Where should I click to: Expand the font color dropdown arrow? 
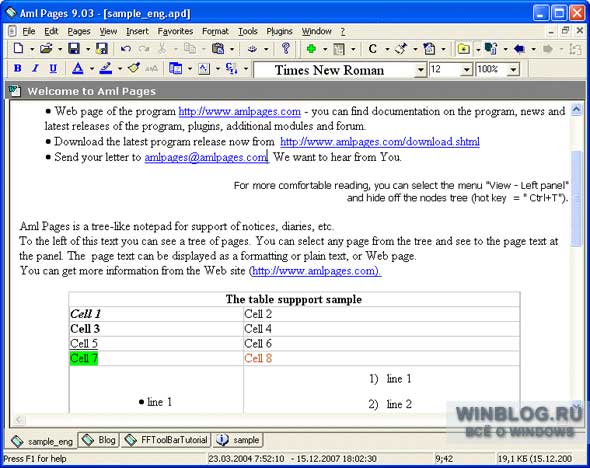91,69
